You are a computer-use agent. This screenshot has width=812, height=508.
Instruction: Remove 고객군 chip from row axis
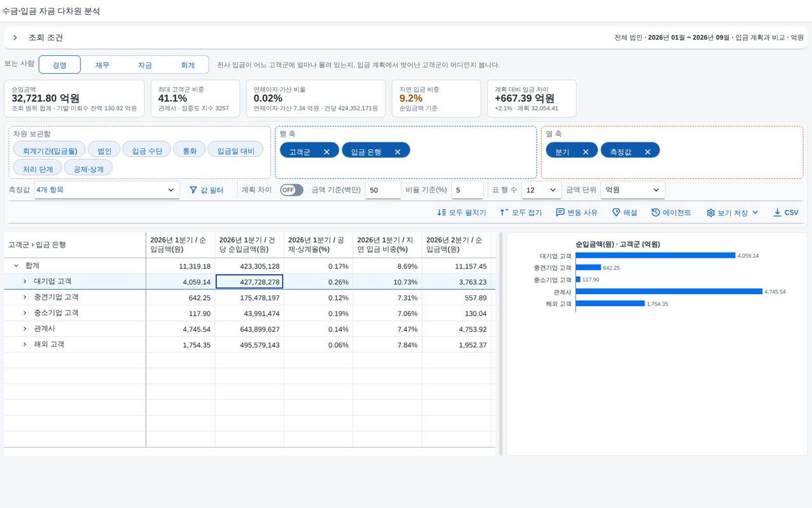click(327, 152)
